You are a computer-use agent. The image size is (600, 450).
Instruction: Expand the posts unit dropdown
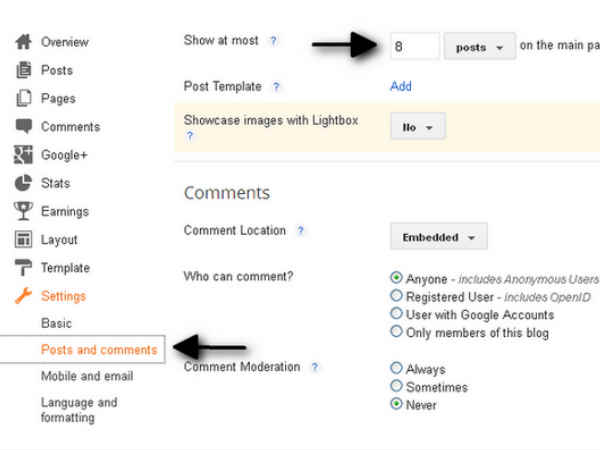pos(479,46)
